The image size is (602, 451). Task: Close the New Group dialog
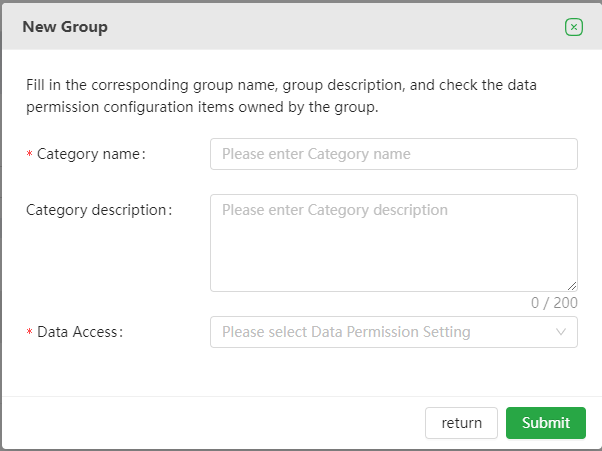tap(574, 27)
